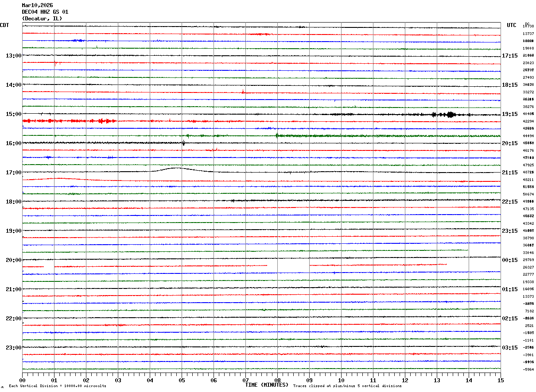Viewport: 536px width, 392px height.
Task: Click DC offset value 47925
Action: pos(528,165)
